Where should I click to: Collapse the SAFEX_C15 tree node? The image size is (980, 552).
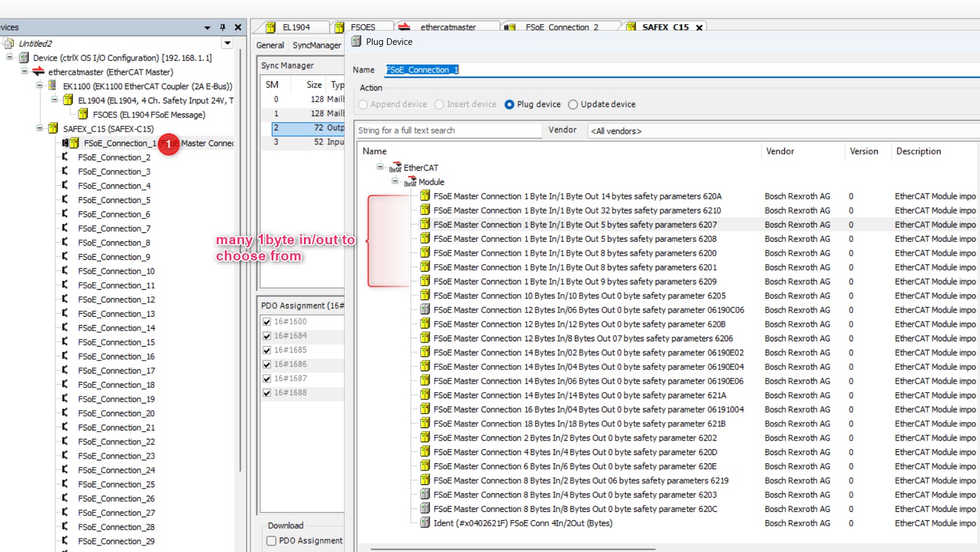(39, 128)
